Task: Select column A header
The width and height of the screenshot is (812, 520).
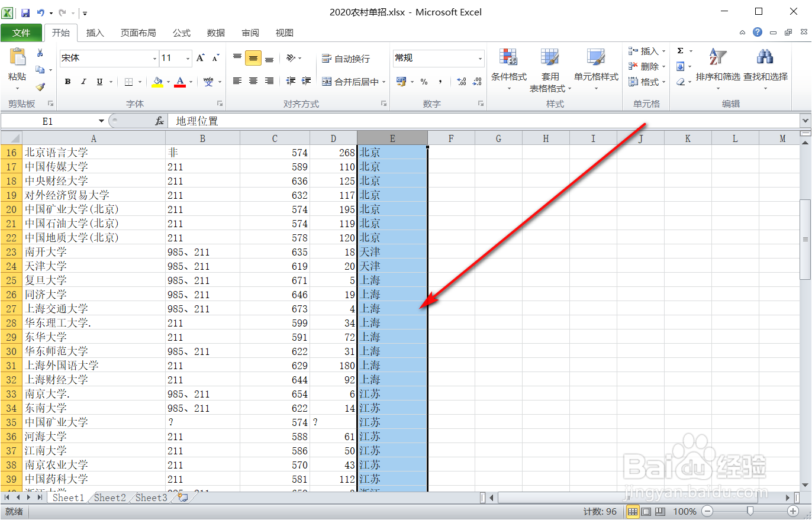Action: click(94, 138)
